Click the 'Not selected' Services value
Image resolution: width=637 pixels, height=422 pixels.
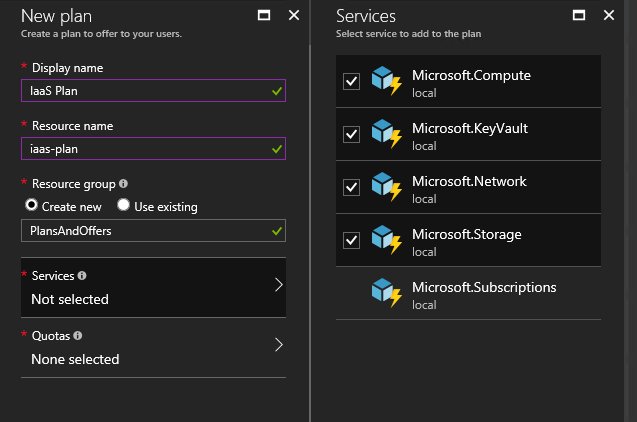coord(70,299)
